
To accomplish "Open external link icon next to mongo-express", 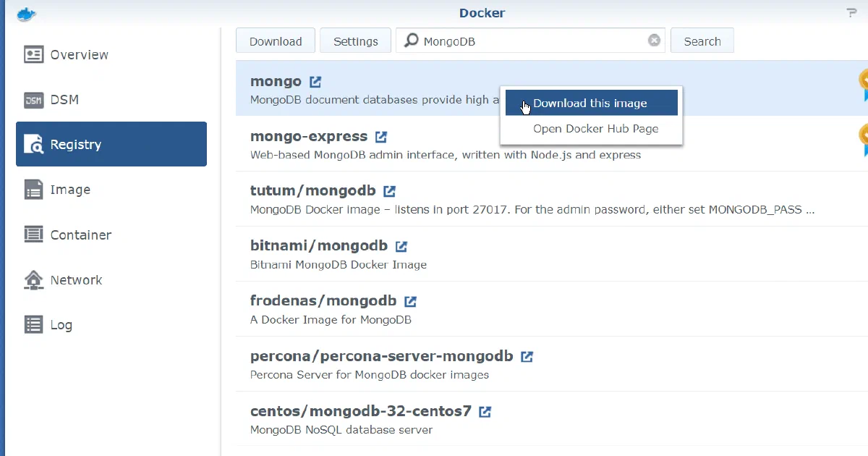I will click(381, 137).
